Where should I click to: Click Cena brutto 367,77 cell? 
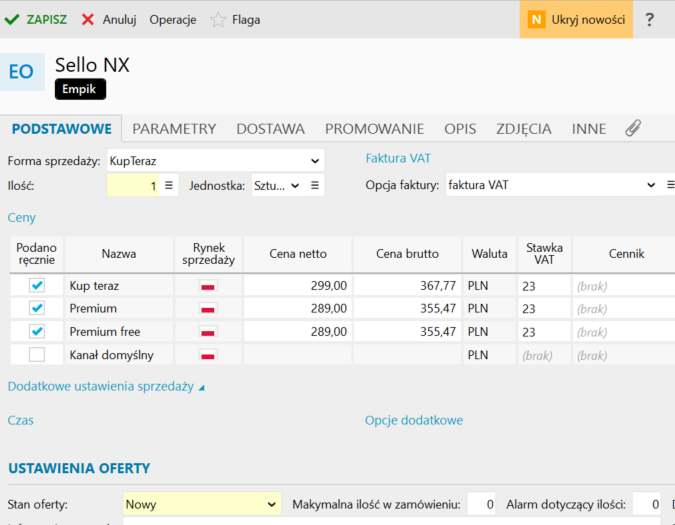(x=407, y=286)
